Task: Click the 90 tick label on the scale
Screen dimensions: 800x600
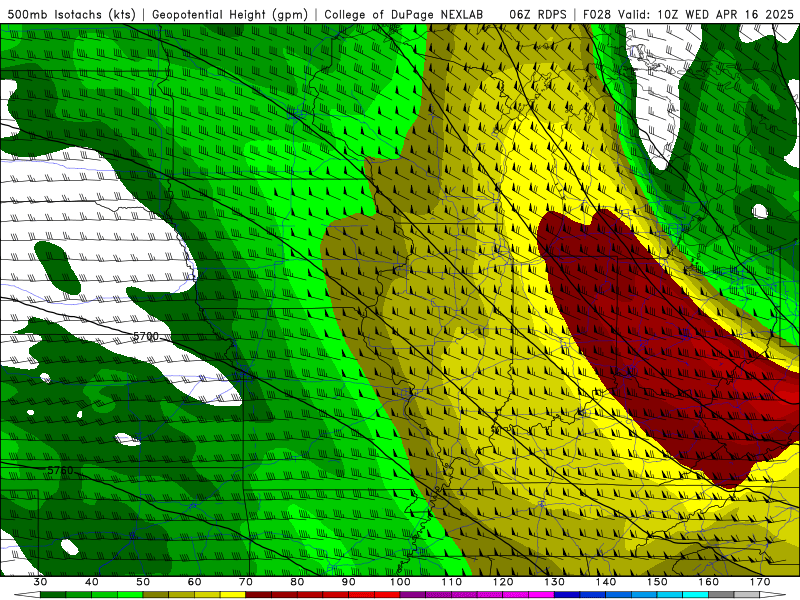Action: click(x=348, y=582)
